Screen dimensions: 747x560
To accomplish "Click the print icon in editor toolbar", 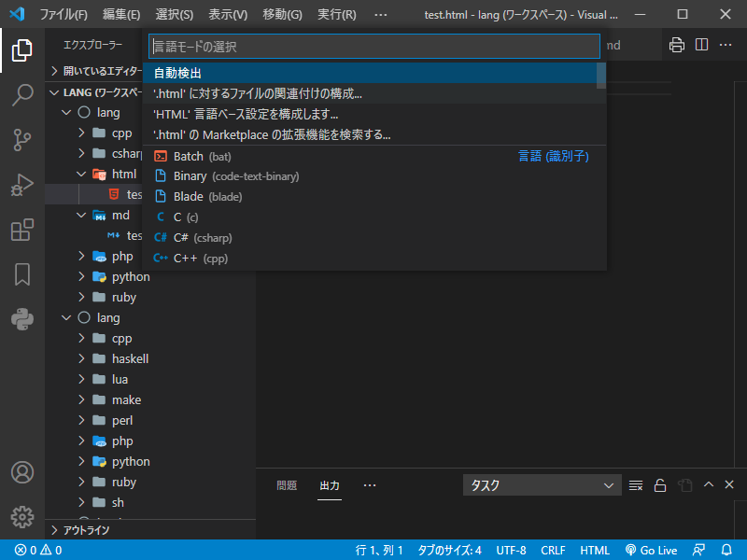I will (x=676, y=45).
